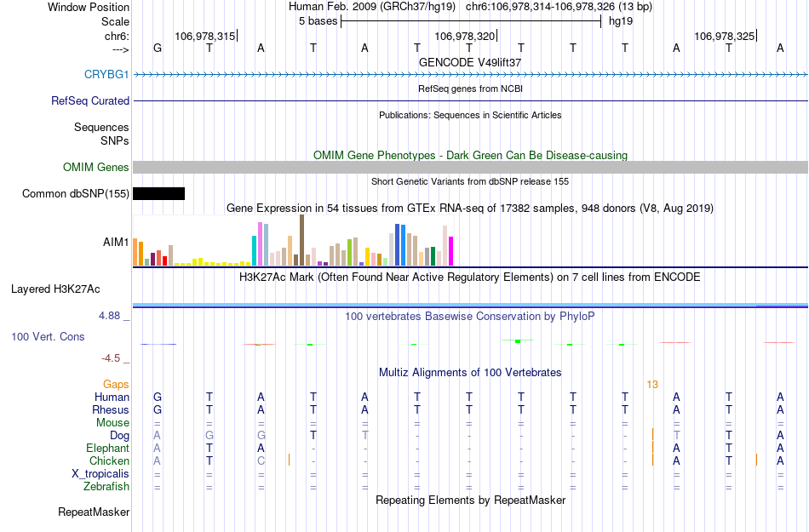This screenshot has width=809, height=532.
Task: Click the -4.5 PhyloP lower scale value
Action: pyautogui.click(x=111, y=358)
